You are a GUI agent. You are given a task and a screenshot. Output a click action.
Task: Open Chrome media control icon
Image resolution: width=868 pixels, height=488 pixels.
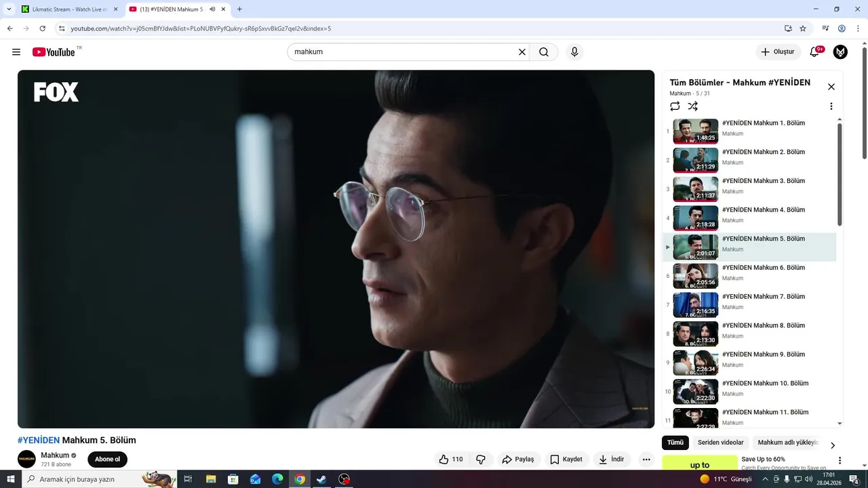[825, 28]
